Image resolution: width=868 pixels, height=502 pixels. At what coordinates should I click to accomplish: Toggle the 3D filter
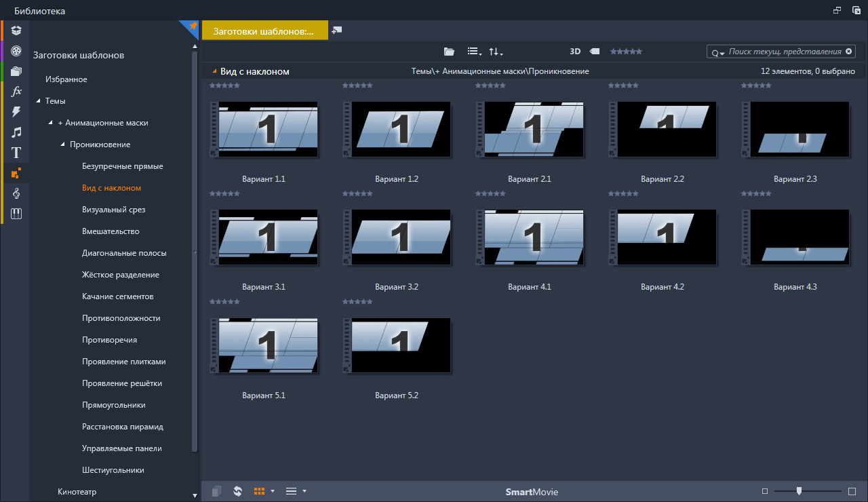[575, 52]
